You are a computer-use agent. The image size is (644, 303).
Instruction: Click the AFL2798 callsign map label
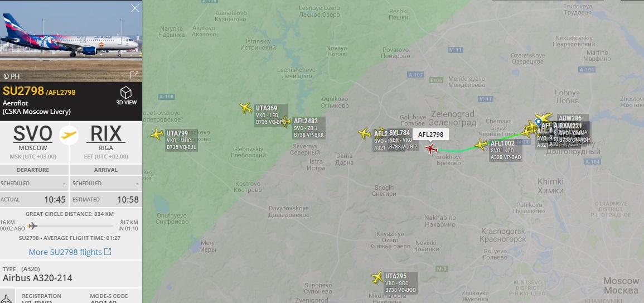431,134
